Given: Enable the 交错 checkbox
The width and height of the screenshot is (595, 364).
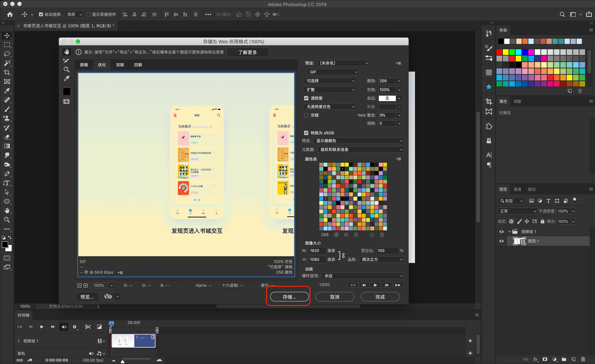Looking at the screenshot, I should point(306,115).
